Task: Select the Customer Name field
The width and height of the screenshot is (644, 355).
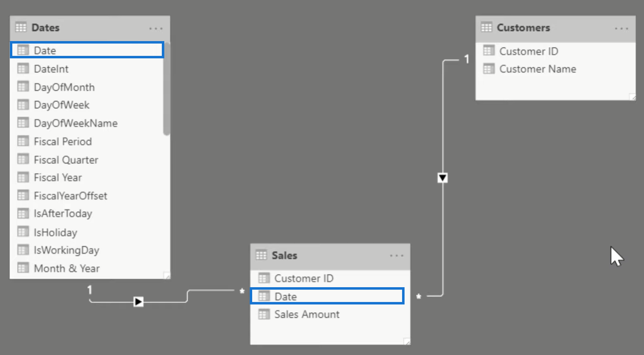Action: pyautogui.click(x=555, y=69)
